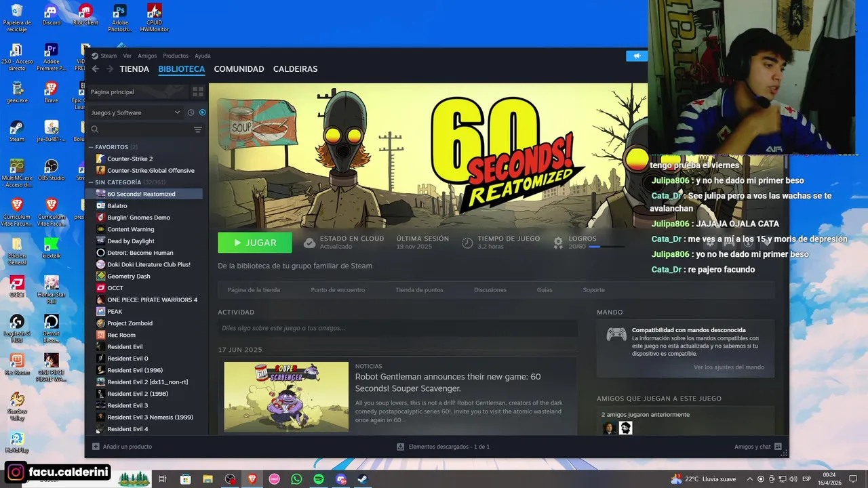868x488 pixels.
Task: Click Steam icon in the taskbar
Action: tap(363, 479)
